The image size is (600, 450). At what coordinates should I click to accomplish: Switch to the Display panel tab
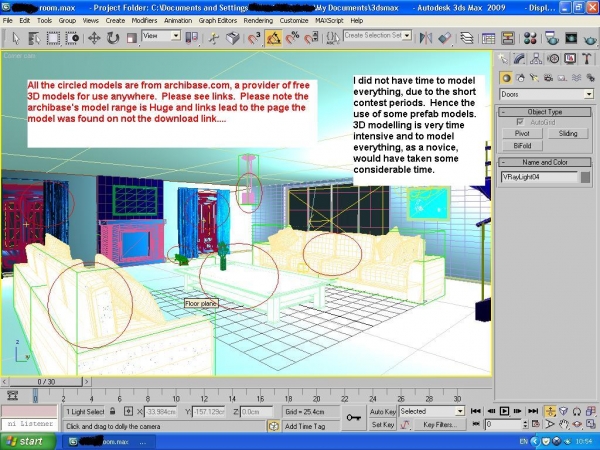tap(570, 58)
